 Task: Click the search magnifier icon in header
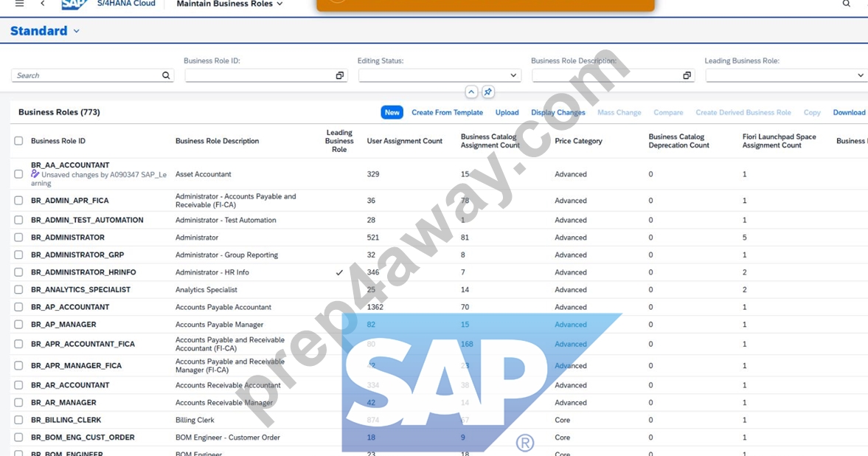847,4
